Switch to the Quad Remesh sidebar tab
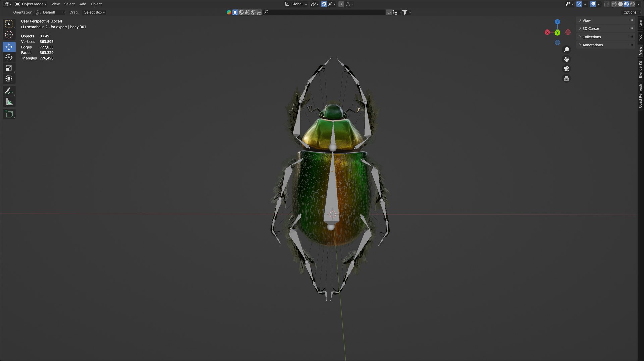 (x=640, y=96)
